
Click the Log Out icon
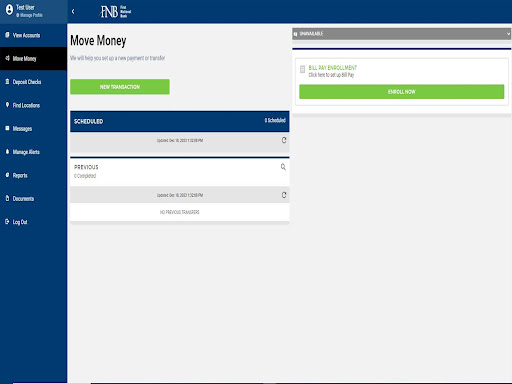coord(7,222)
